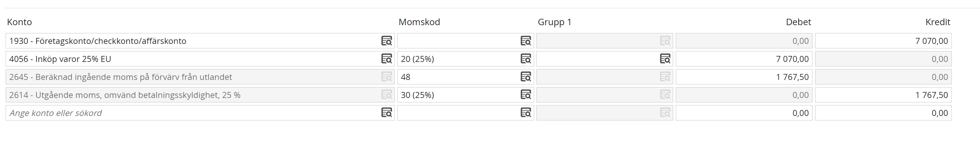The height and width of the screenshot is (146, 980).
Task: Click the Kredit field showing 1 767,50
Action: [x=883, y=95]
